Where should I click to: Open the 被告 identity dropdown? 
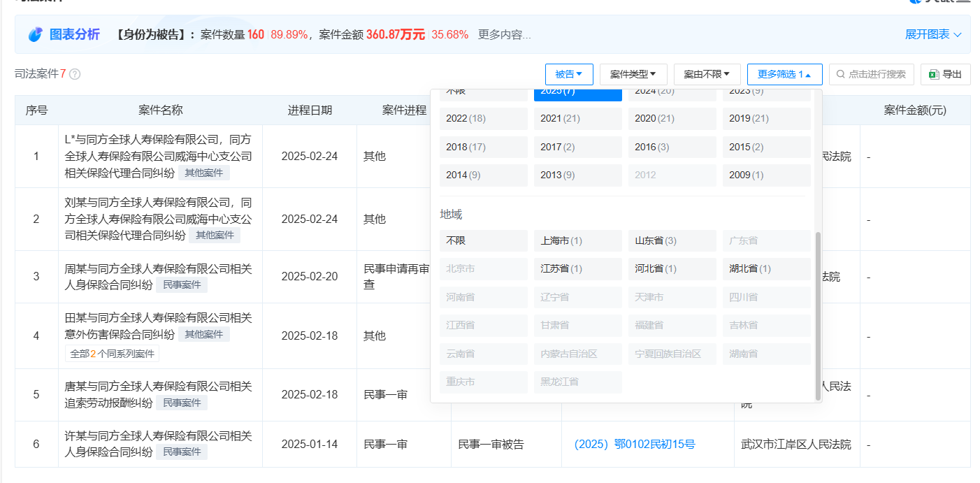(x=569, y=74)
